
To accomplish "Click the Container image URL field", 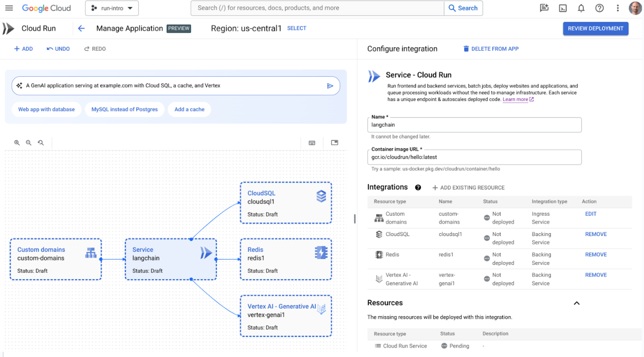I will pos(474,157).
